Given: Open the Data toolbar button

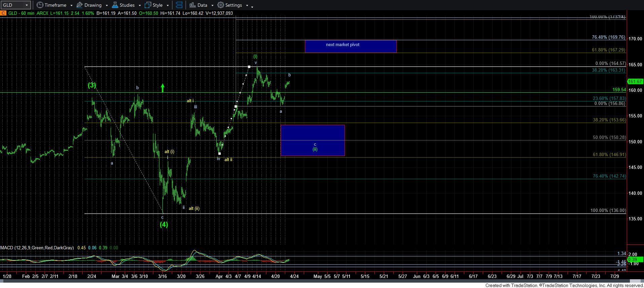Looking at the screenshot, I should tap(198, 5).
